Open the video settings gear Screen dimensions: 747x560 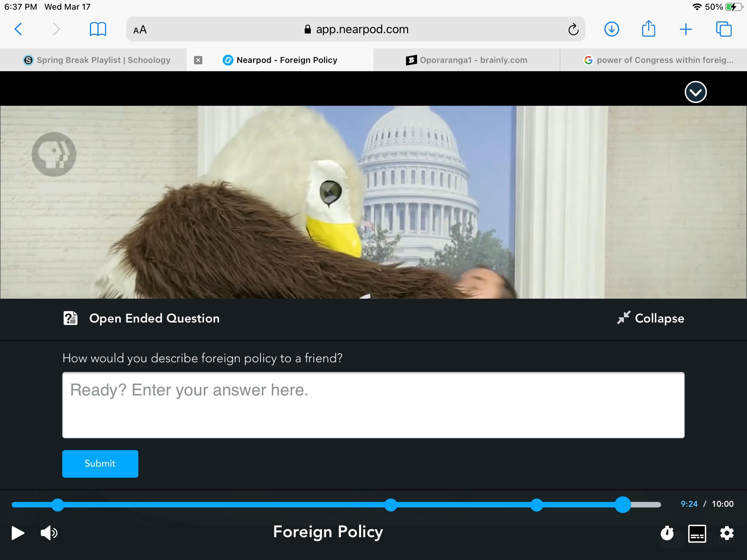click(x=727, y=533)
